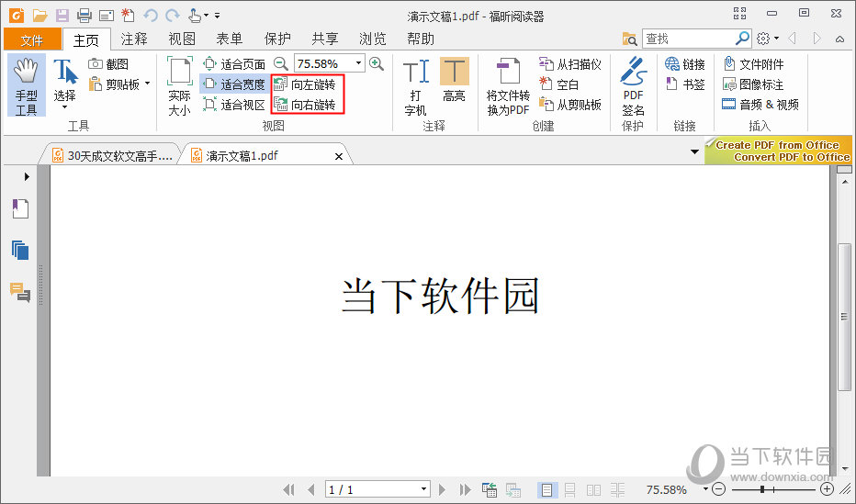
Task: Create a blank PDF (空白)
Action: (x=558, y=84)
